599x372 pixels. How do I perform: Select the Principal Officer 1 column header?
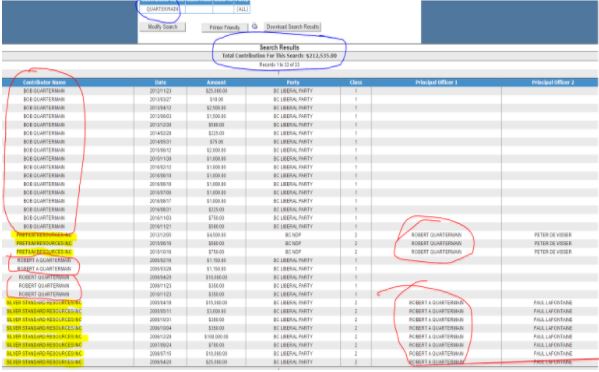pos(436,82)
